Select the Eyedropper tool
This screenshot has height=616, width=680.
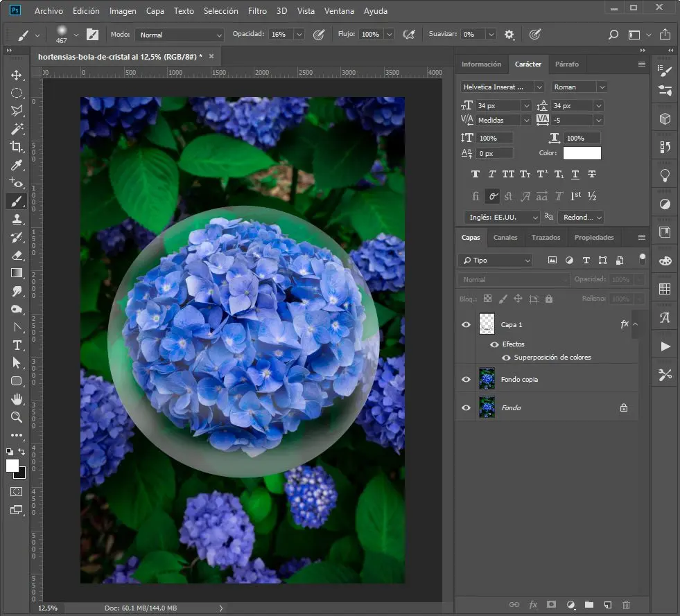(x=17, y=165)
